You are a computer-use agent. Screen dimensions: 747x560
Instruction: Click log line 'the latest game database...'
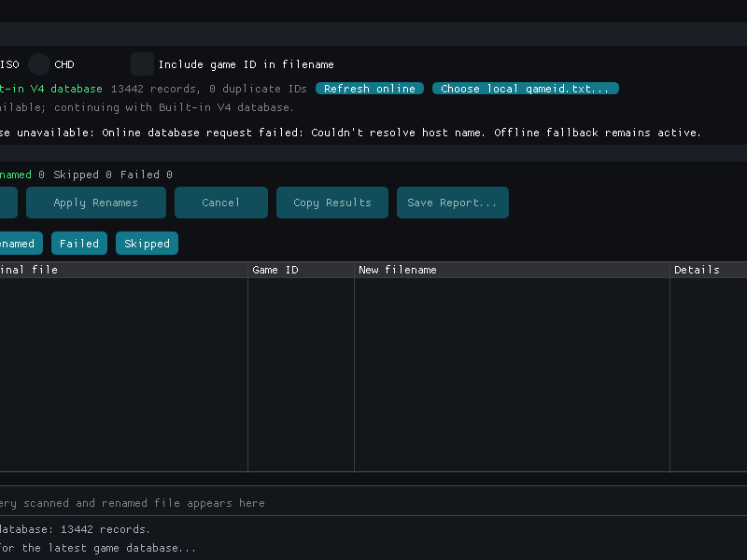pyautogui.click(x=108, y=548)
